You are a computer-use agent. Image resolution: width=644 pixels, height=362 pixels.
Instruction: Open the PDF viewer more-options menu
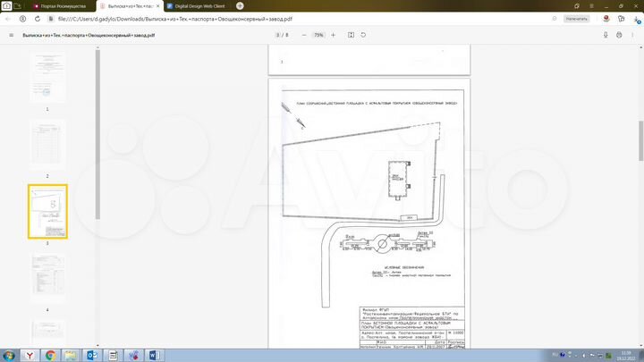[632, 35]
